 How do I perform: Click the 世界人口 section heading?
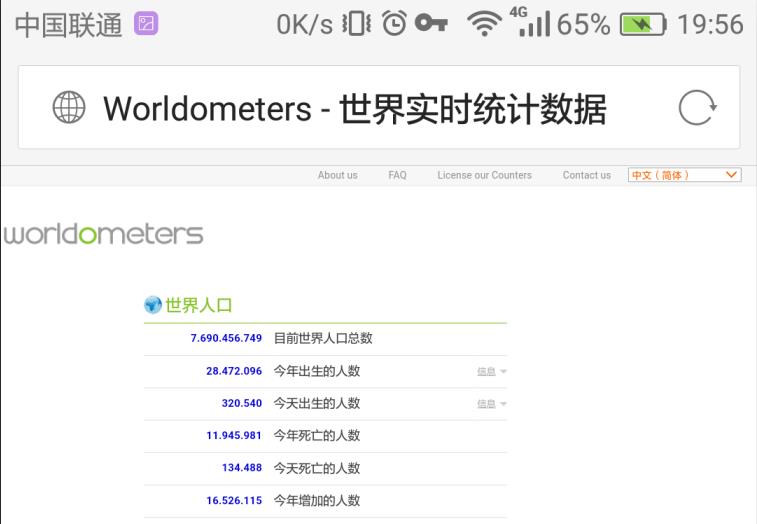click(x=198, y=305)
